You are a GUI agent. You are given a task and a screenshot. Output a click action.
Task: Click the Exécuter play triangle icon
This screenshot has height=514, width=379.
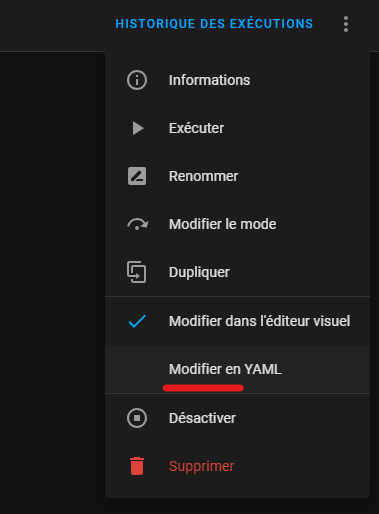137,128
